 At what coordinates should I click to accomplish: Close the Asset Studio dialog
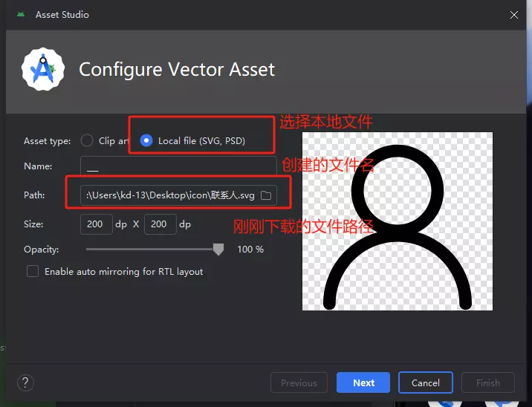point(514,14)
